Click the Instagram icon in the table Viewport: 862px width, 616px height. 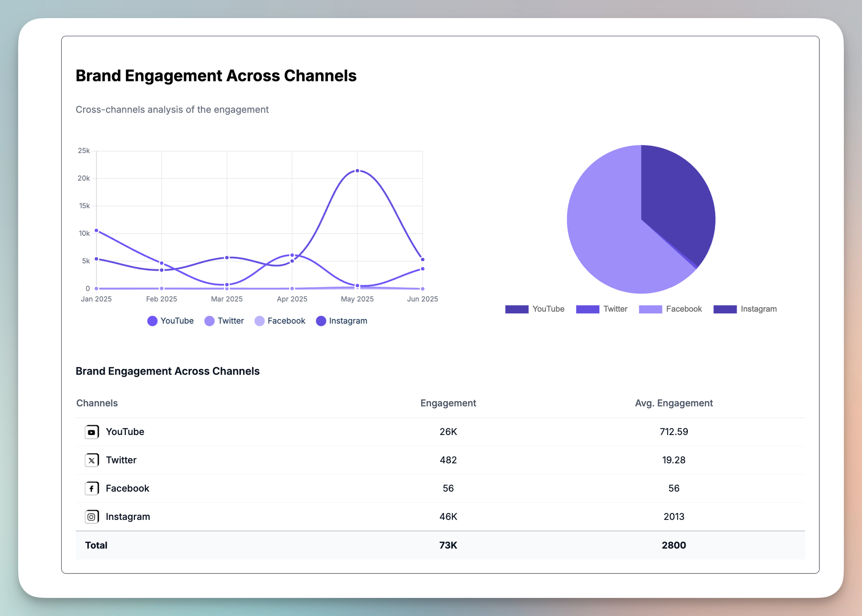(x=91, y=517)
